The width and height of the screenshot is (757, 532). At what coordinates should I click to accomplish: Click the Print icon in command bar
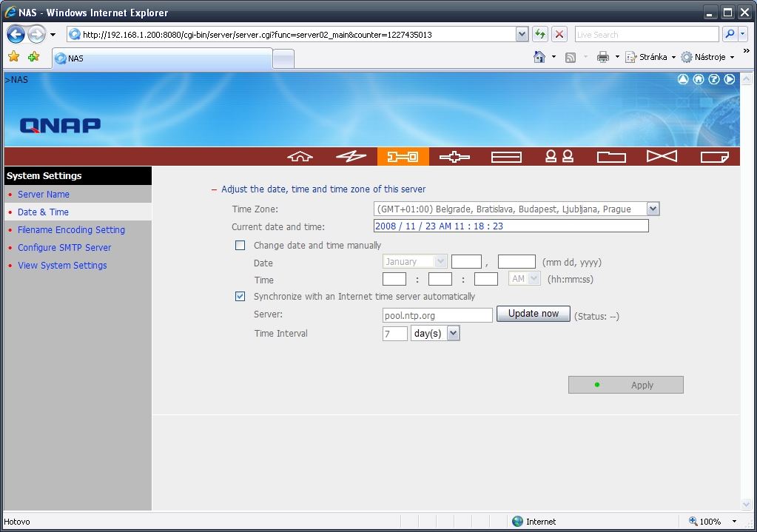(602, 58)
